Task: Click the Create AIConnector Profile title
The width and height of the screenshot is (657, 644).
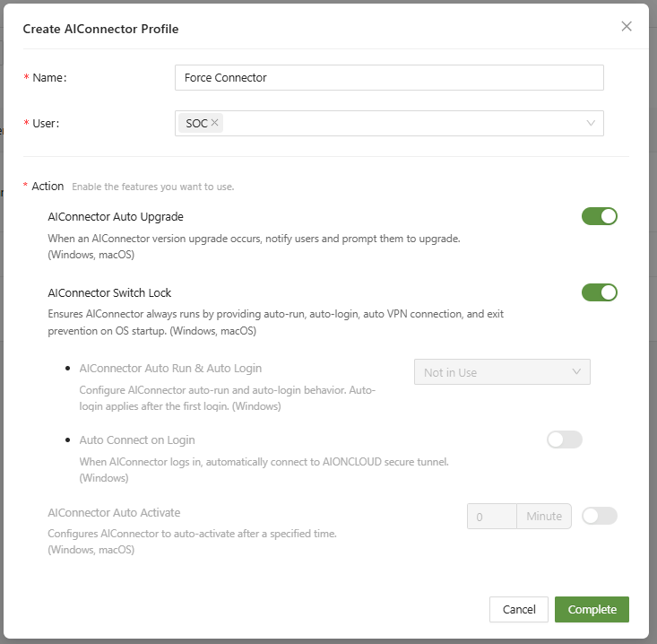Action: (100, 29)
